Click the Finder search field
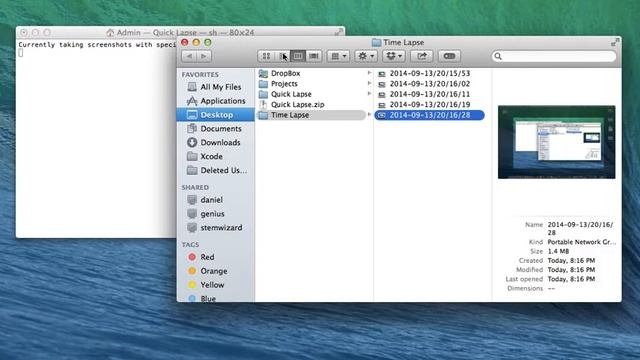Viewport: 640px width, 360px height. tap(554, 56)
